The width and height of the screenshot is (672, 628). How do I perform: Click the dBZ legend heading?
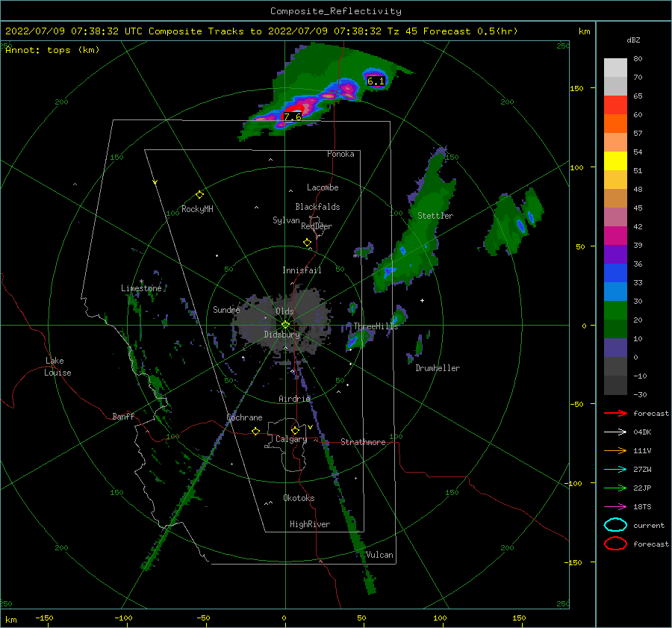pos(633,40)
